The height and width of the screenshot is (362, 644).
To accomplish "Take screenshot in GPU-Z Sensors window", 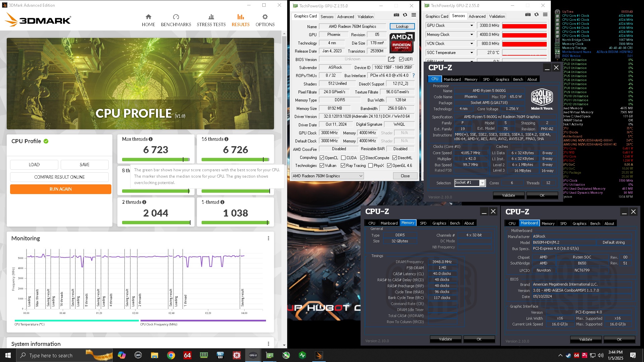I will (x=528, y=15).
